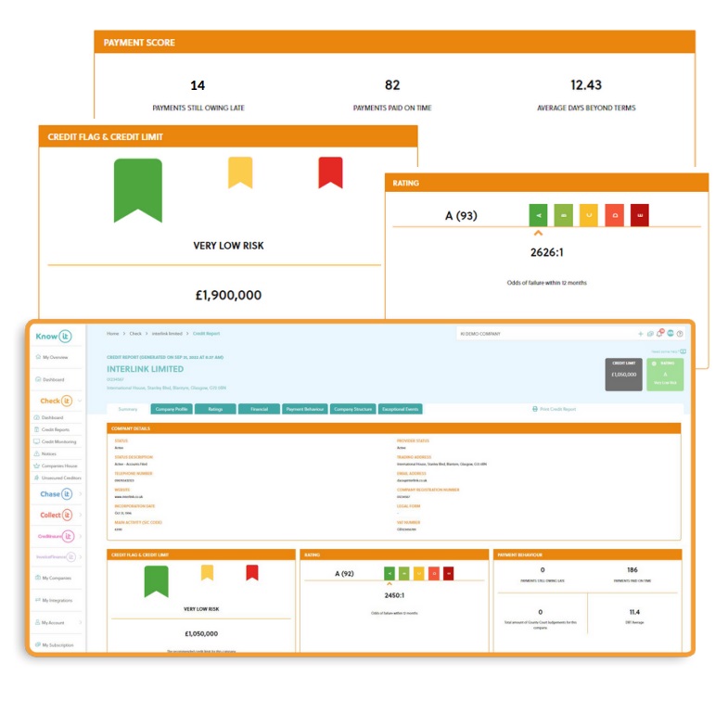Screen dimensions: 728x701
Task: Click the printer icon beside Print Credit Report
Action: (x=535, y=409)
